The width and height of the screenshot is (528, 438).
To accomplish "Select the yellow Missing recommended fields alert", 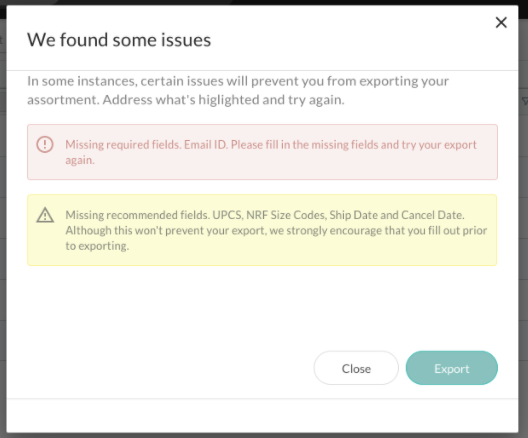I will click(262, 230).
